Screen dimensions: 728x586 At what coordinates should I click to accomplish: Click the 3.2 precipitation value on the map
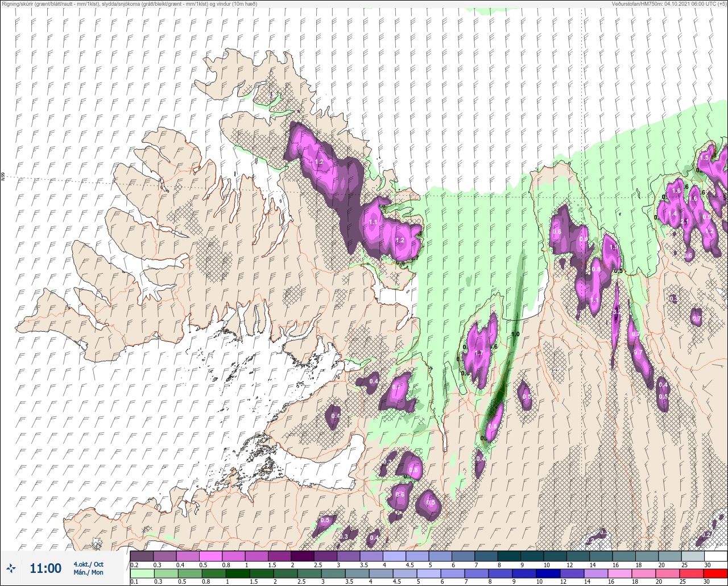(617, 312)
